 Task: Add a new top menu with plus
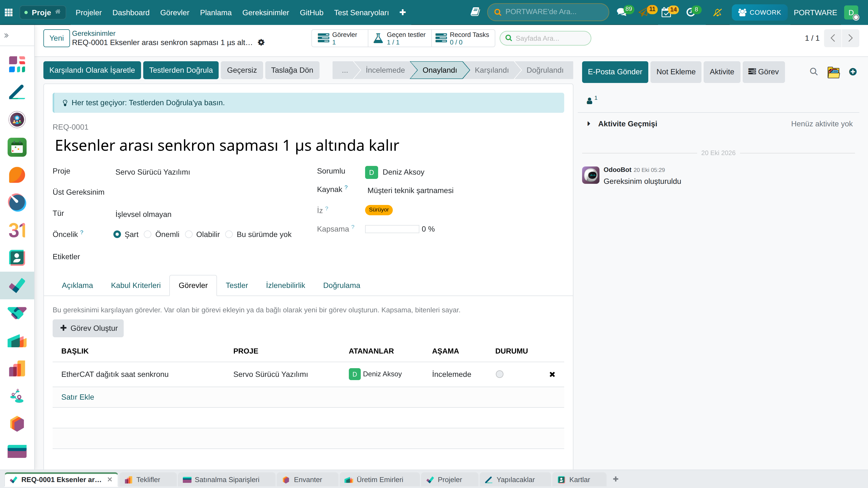pos(403,12)
